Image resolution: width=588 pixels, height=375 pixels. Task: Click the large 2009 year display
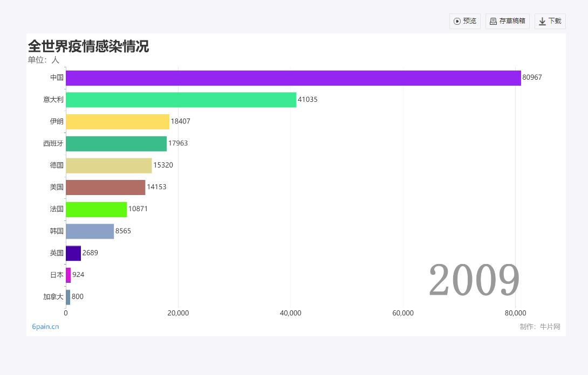(x=474, y=279)
